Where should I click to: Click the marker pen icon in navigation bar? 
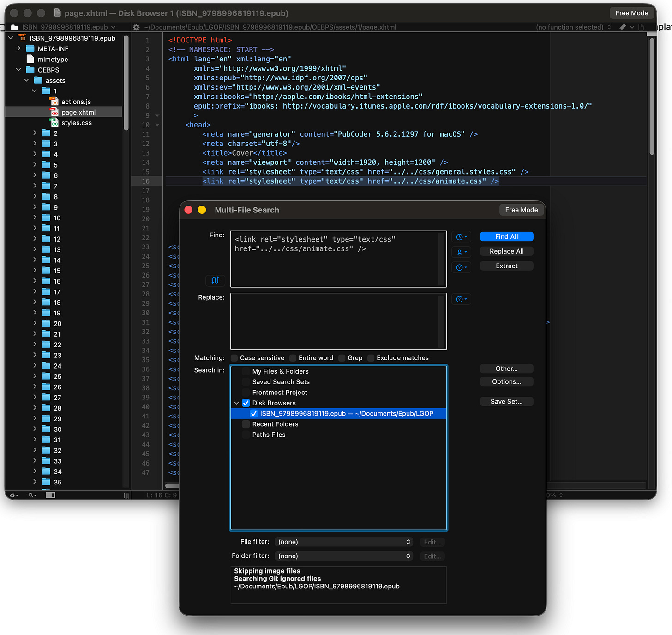point(623,27)
